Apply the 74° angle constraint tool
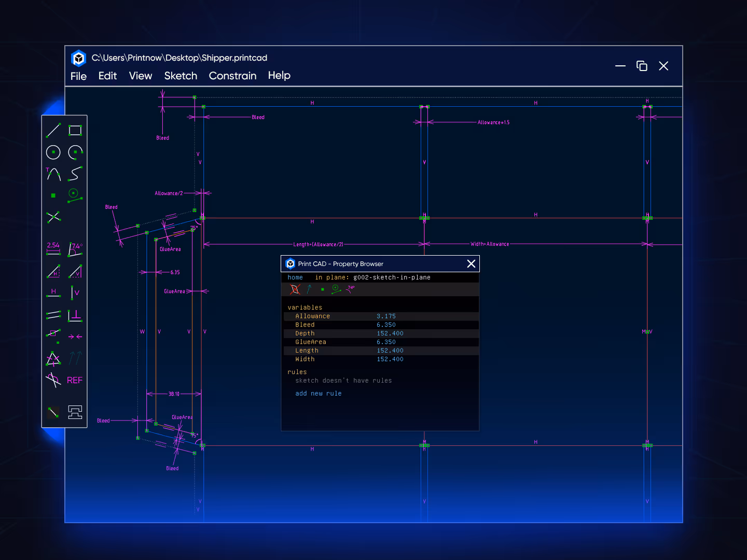This screenshot has width=747, height=560. 76,249
